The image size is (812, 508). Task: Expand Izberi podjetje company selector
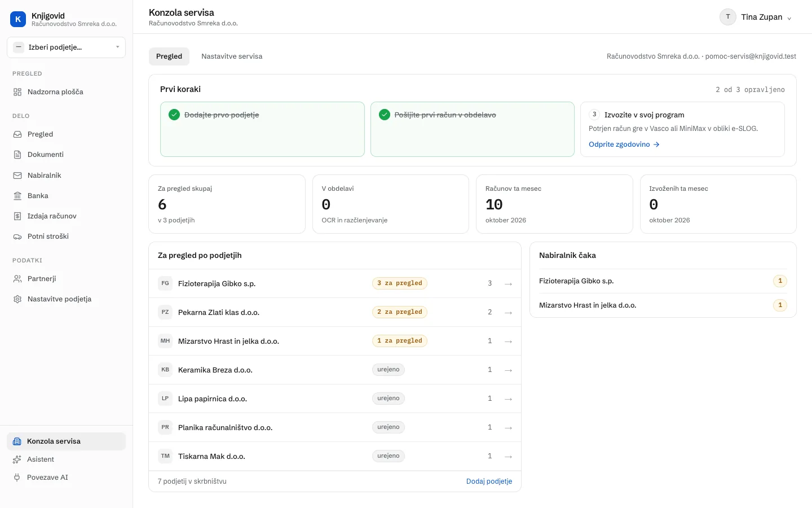tap(66, 47)
